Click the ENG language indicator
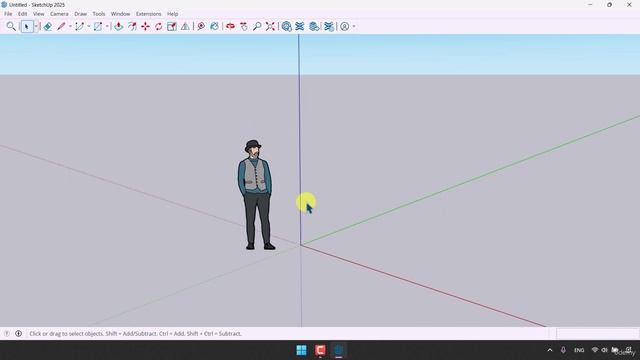The width and height of the screenshot is (640, 360). tap(579, 350)
